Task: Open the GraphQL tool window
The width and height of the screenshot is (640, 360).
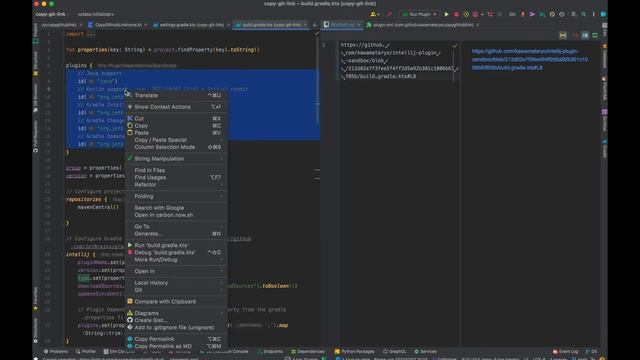Action: pyautogui.click(x=395, y=351)
